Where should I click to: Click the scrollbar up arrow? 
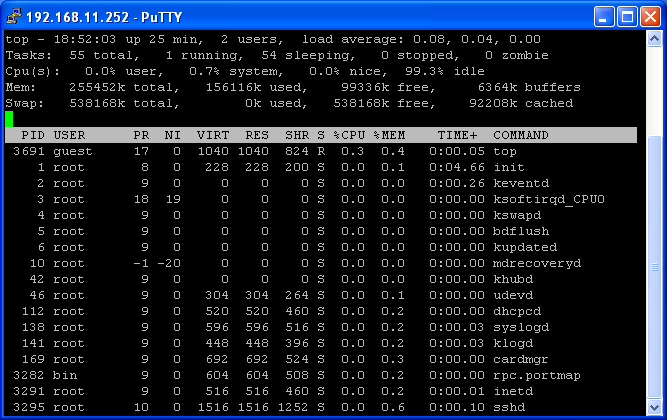point(655,38)
